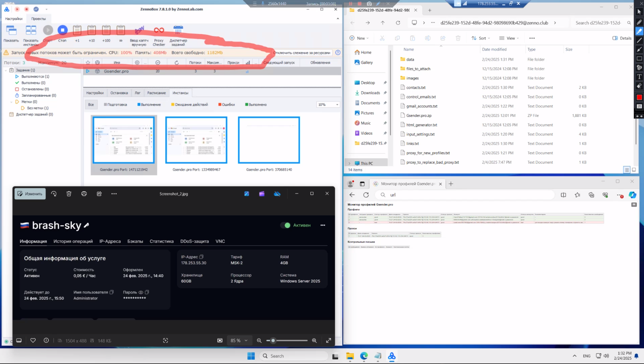Collapse the Метки tree node
Viewport: 644px width, 364px height.
pyautogui.click(x=11, y=102)
